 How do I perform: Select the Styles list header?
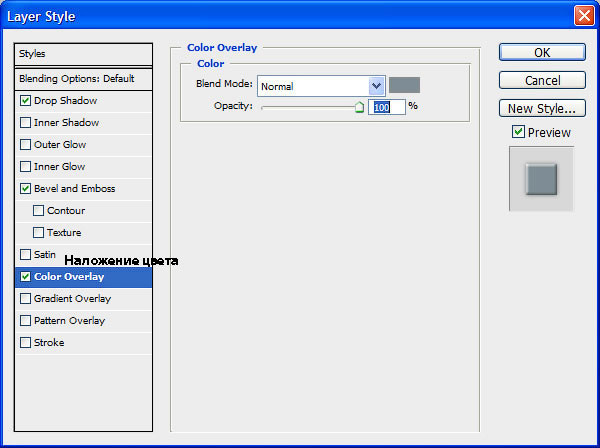[x=83, y=54]
